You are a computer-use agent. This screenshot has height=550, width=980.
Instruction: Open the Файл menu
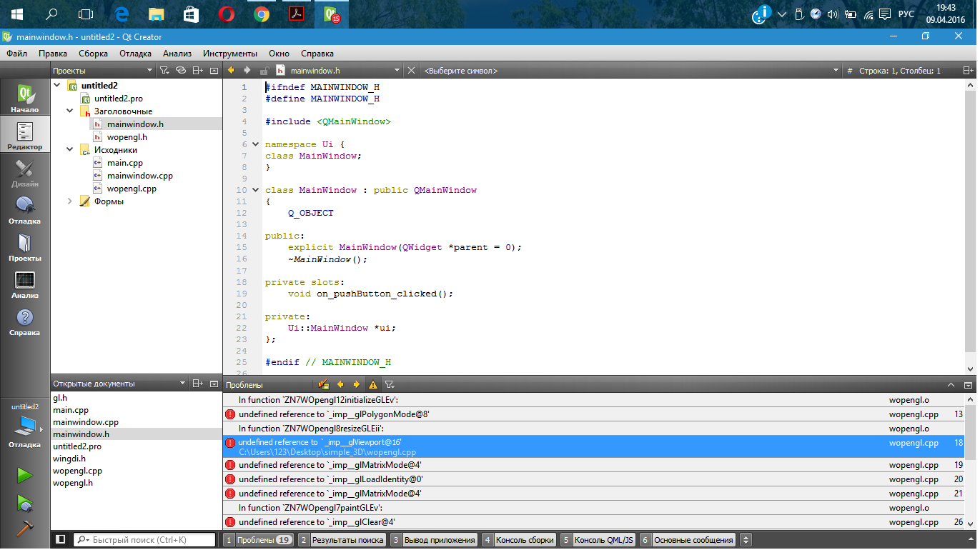pyautogui.click(x=17, y=54)
